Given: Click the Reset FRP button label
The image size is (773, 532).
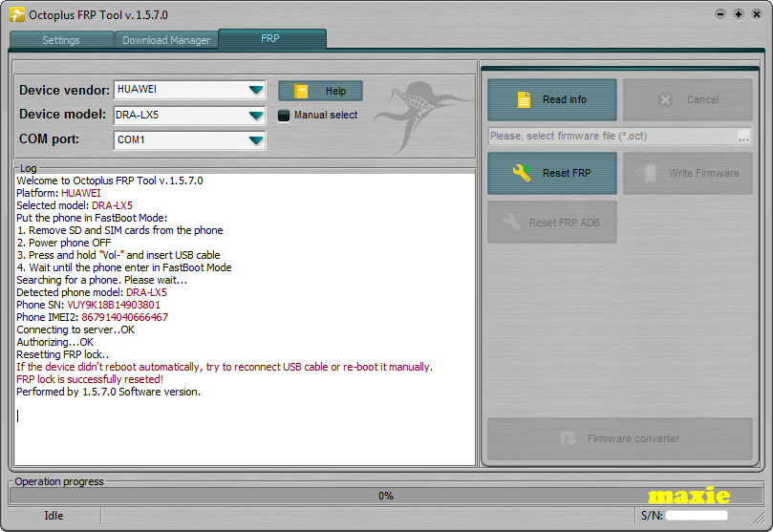Looking at the screenshot, I should pos(567,173).
